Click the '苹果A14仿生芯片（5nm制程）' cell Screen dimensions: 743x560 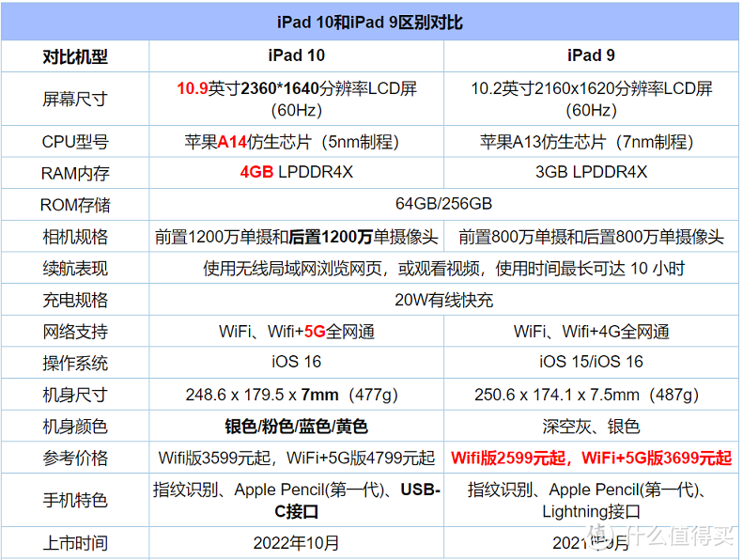pos(296,142)
